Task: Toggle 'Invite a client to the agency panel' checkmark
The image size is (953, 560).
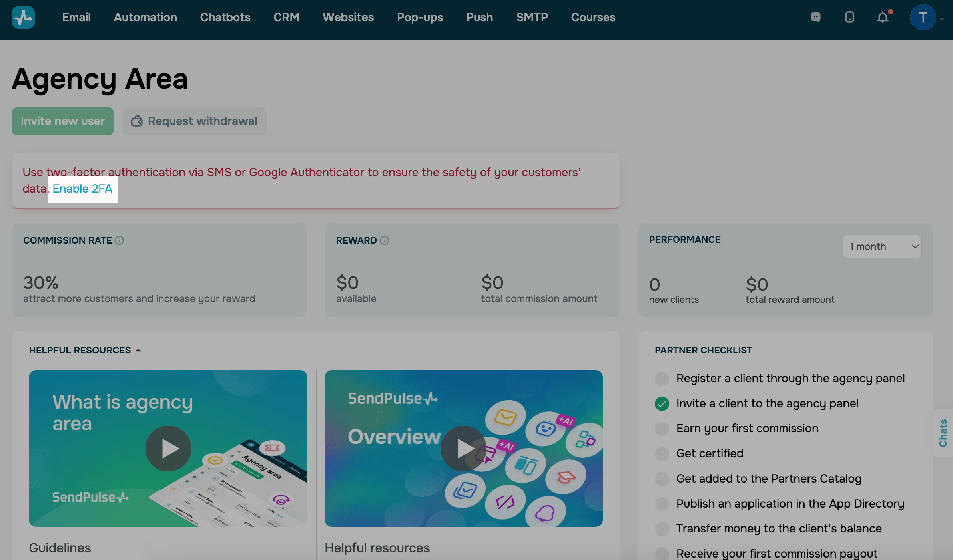Action: tap(662, 404)
